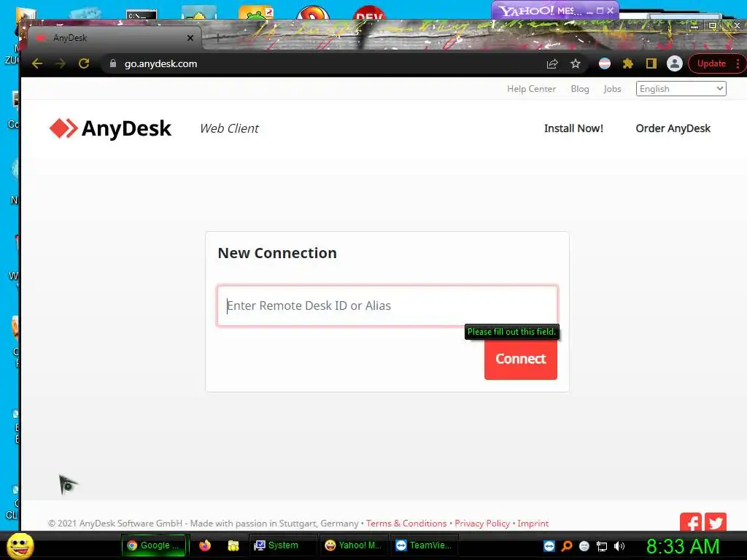747x560 pixels.
Task: Click the padlock site info icon
Action: (113, 63)
